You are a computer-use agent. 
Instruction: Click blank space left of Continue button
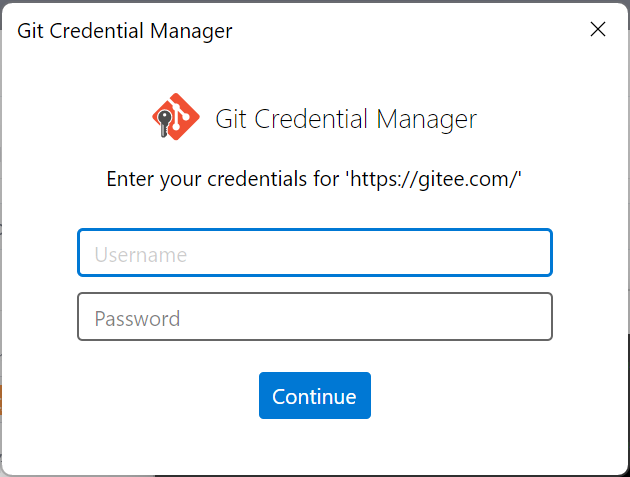[160, 396]
